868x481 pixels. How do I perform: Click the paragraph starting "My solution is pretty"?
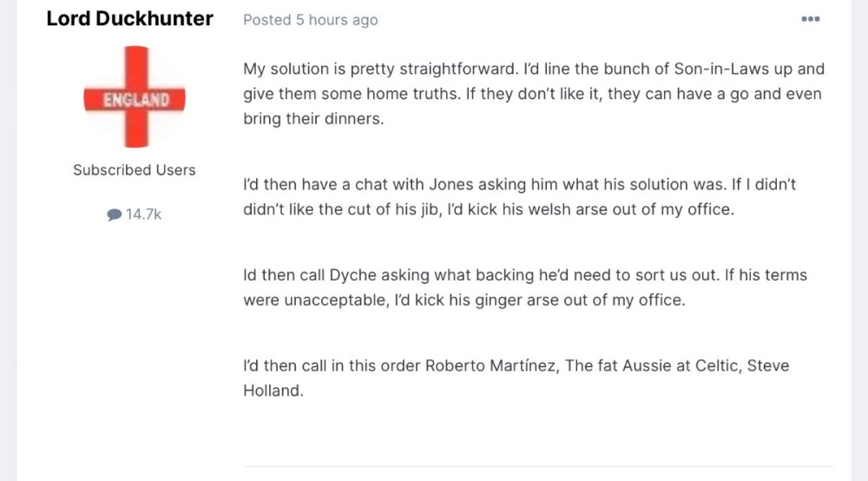pyautogui.click(x=533, y=94)
